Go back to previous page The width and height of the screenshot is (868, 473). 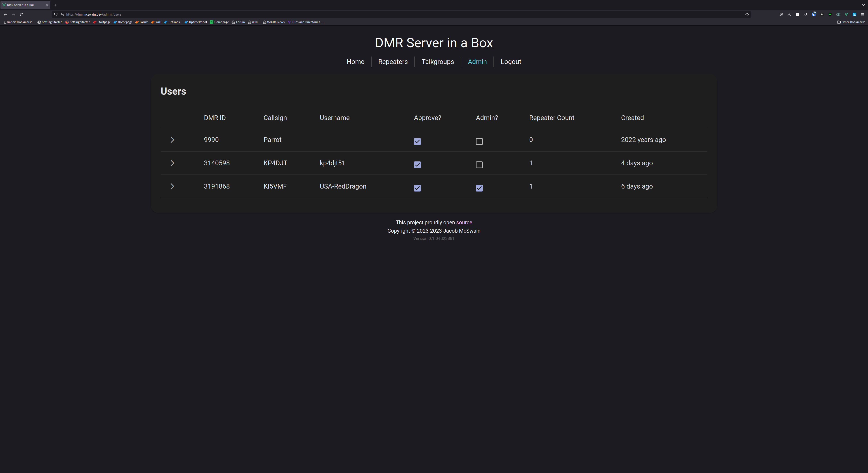click(x=5, y=14)
